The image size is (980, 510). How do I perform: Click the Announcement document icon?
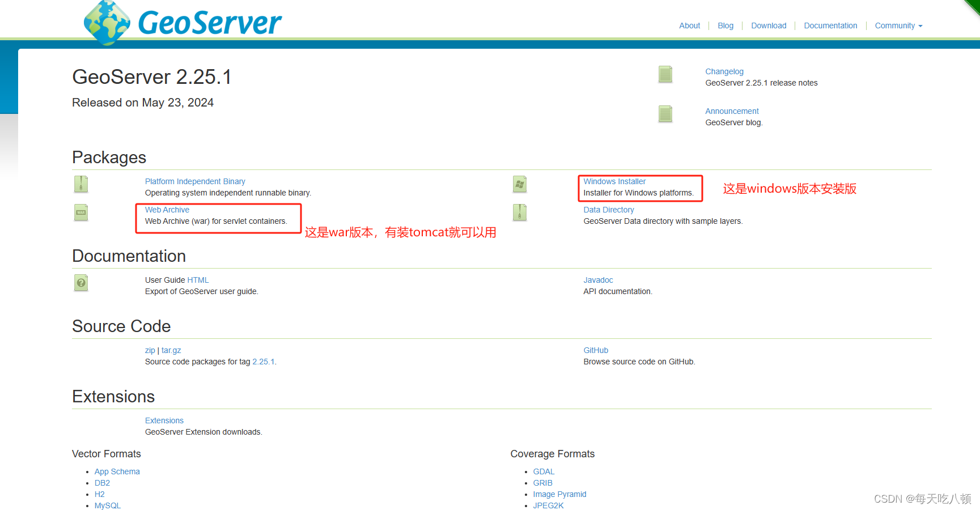click(x=665, y=114)
